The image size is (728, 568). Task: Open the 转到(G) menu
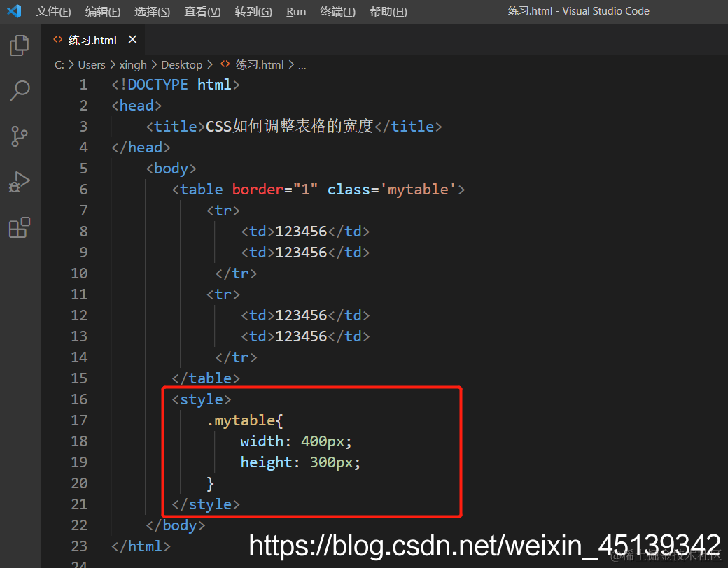[x=253, y=11]
